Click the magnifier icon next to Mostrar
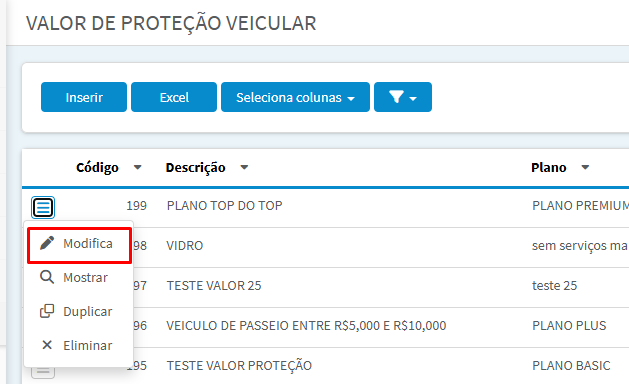This screenshot has width=629, height=384. coord(47,277)
